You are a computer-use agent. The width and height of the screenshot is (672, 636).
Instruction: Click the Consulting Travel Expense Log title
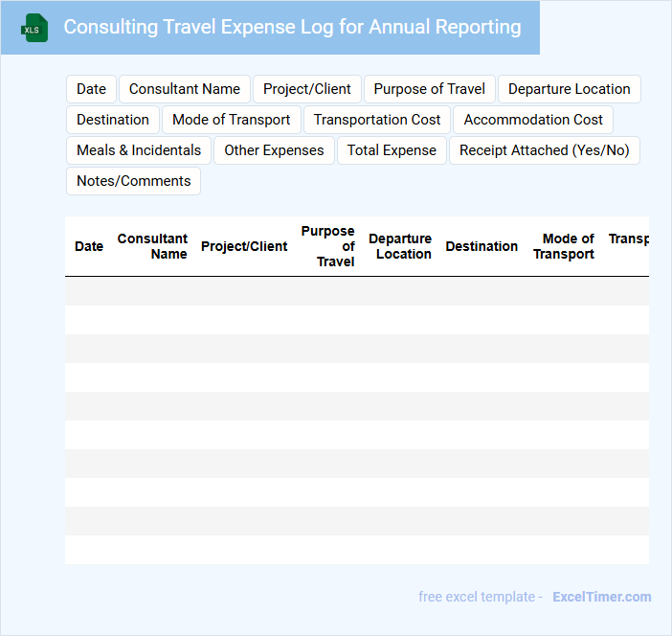click(292, 27)
